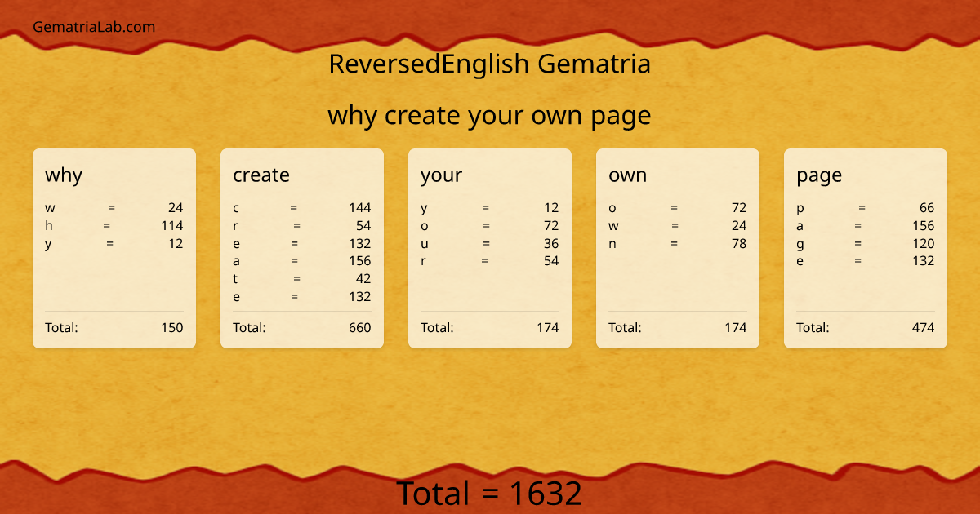The width and height of the screenshot is (980, 514).
Task: Select the ReversedEnglish Gematria heading
Action: click(490, 64)
